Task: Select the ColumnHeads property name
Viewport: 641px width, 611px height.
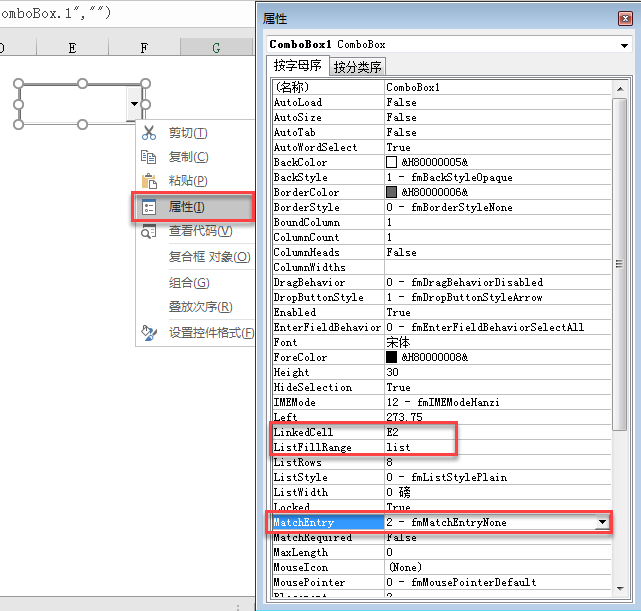Action: point(306,253)
